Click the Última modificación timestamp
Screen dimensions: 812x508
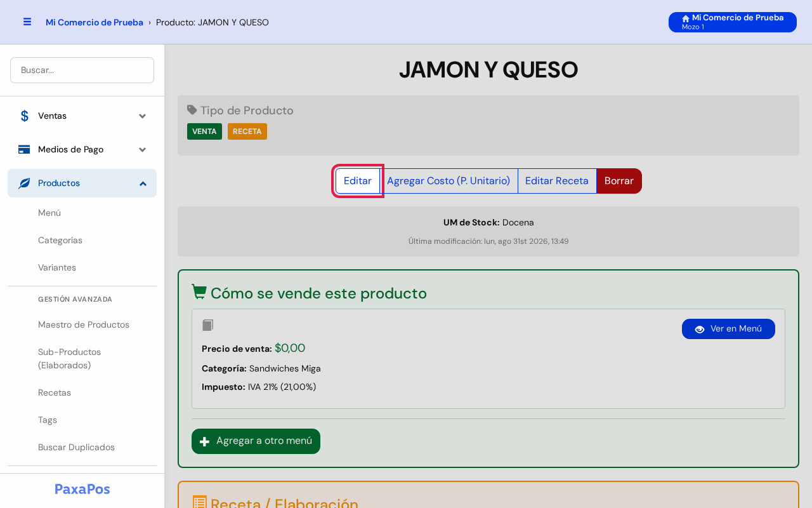click(x=488, y=241)
